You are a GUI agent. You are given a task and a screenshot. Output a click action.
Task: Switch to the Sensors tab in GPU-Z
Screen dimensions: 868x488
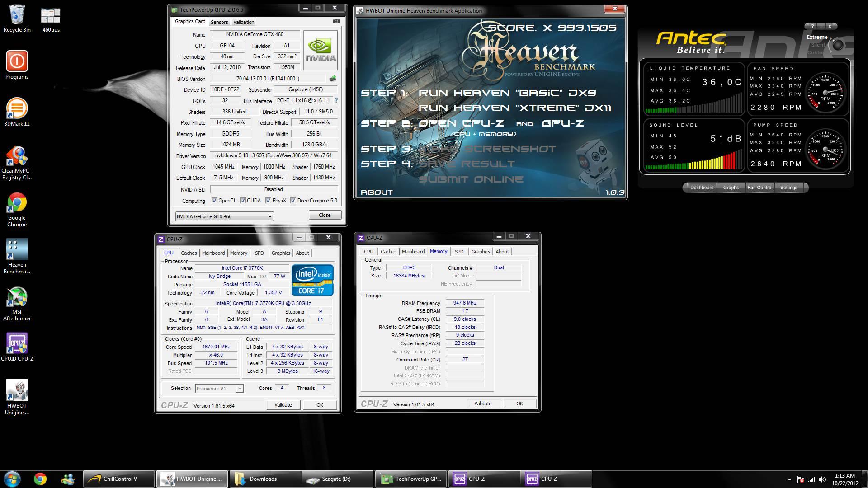click(x=219, y=22)
